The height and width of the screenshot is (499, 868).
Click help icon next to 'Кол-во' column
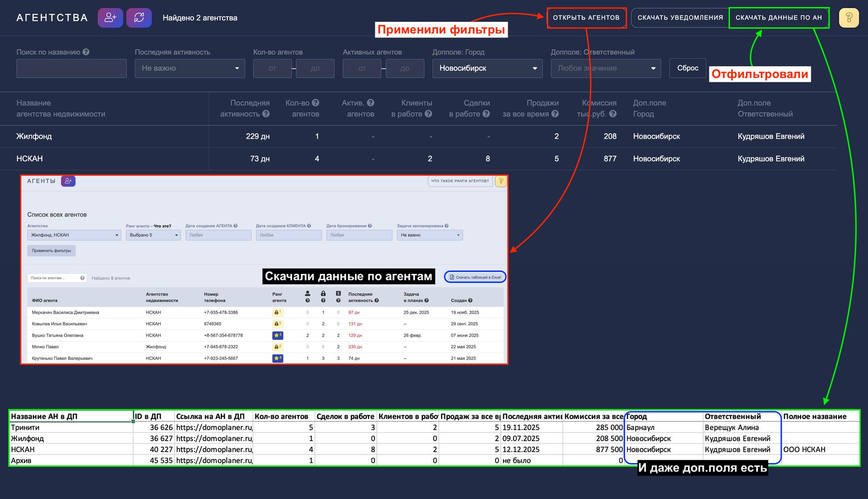(x=316, y=103)
